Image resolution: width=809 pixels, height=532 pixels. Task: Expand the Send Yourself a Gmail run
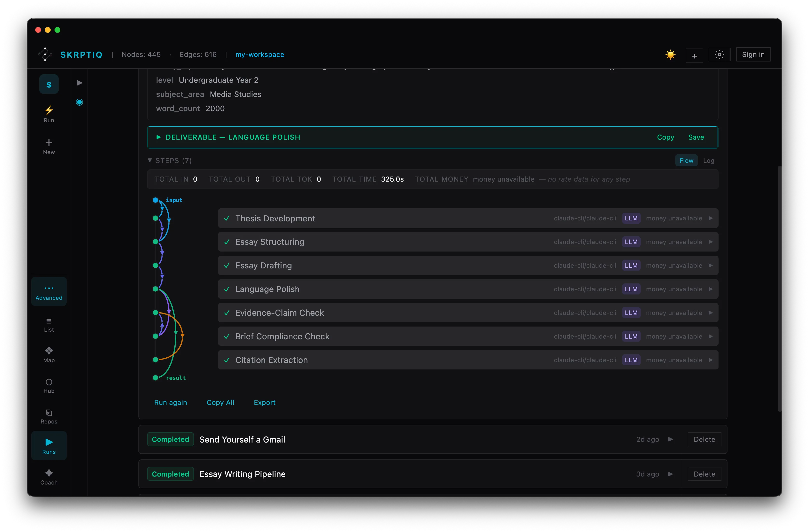pos(670,439)
